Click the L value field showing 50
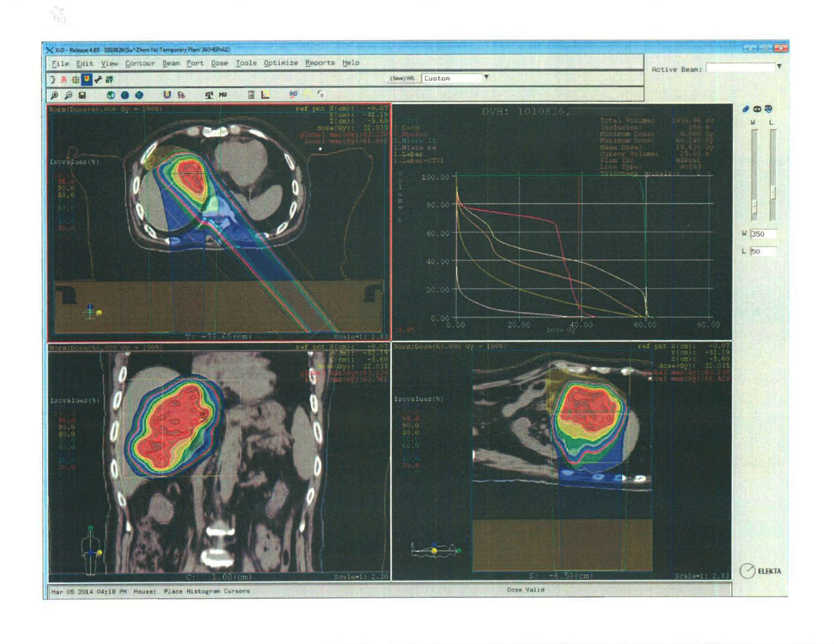This screenshot has width=834, height=644. click(x=763, y=251)
